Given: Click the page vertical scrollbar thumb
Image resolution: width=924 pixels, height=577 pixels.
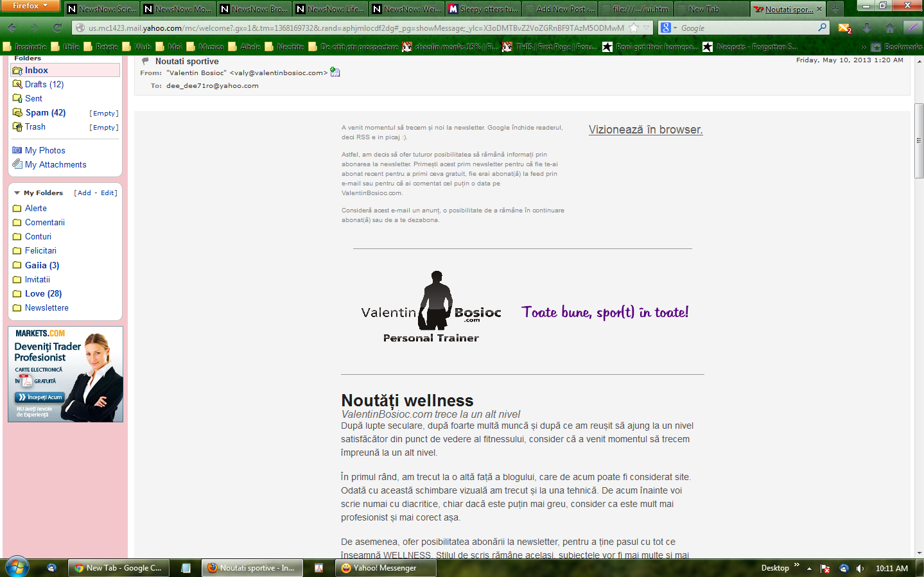Looking at the screenshot, I should [919, 141].
